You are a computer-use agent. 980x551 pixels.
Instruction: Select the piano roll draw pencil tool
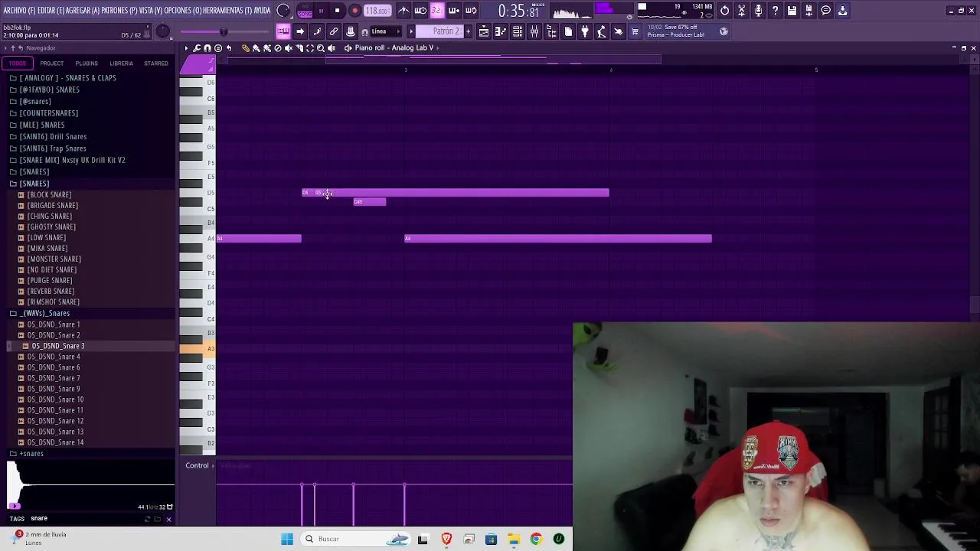click(245, 48)
